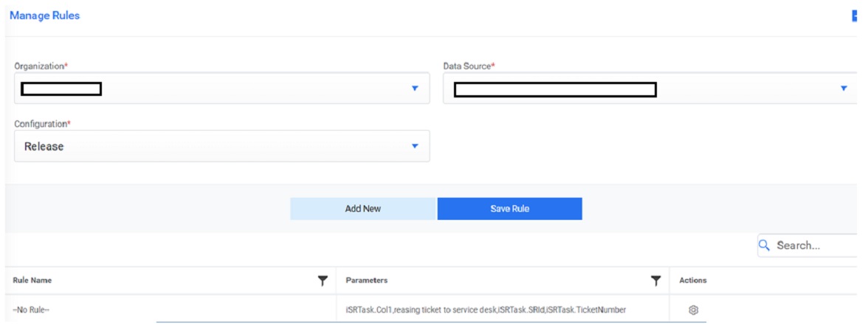Expand the Configuration dropdown arrow
The height and width of the screenshot is (324, 868).
click(415, 146)
